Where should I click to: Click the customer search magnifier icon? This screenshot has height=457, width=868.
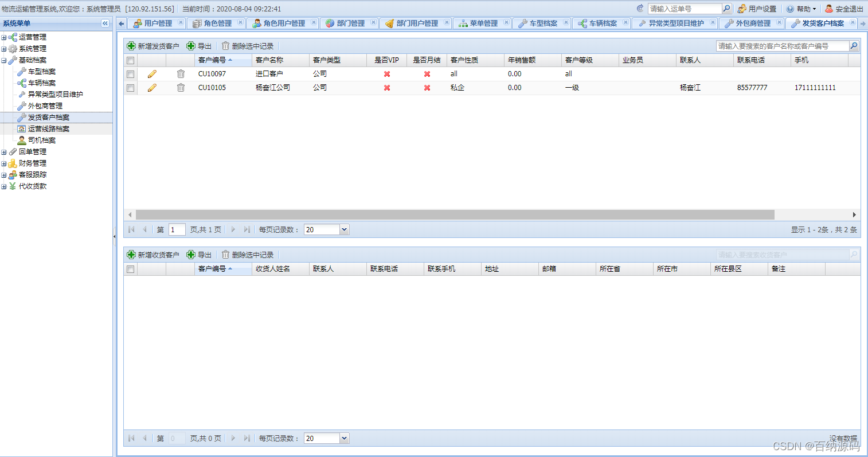[x=854, y=46]
